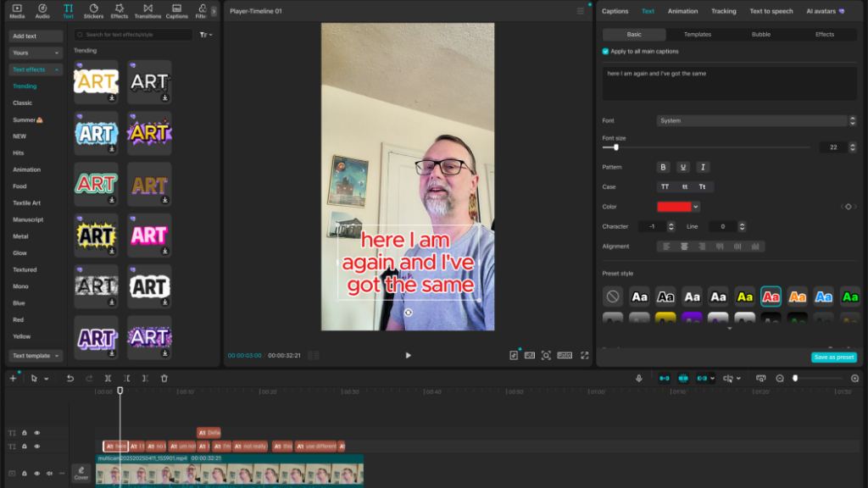Delete the selected clip with trash icon
The width and height of the screenshot is (868, 488).
[164, 379]
